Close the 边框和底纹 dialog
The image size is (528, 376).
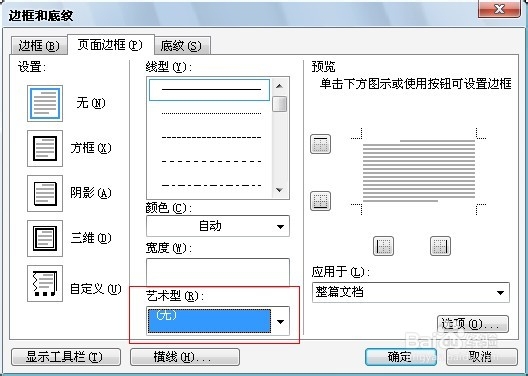(499, 9)
